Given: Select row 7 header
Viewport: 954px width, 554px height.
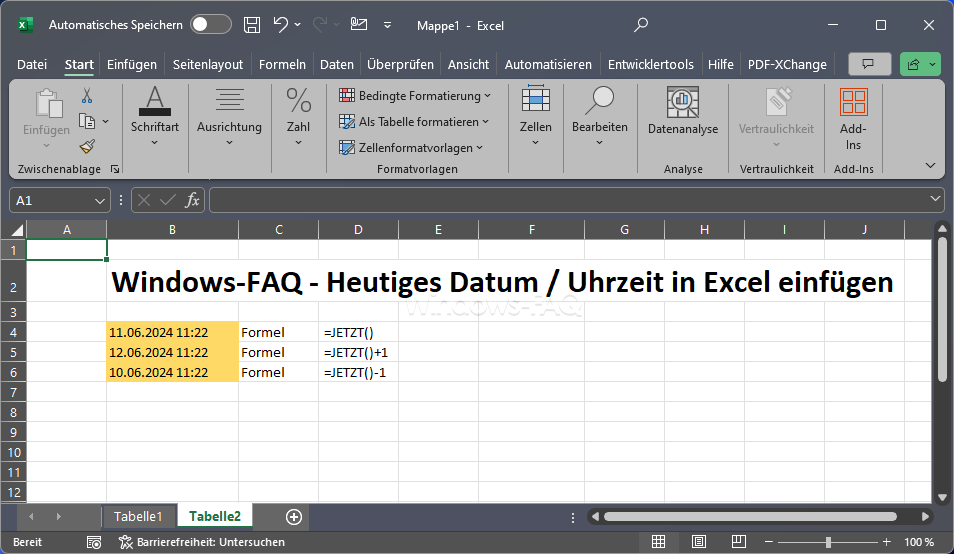Looking at the screenshot, I should pos(13,392).
